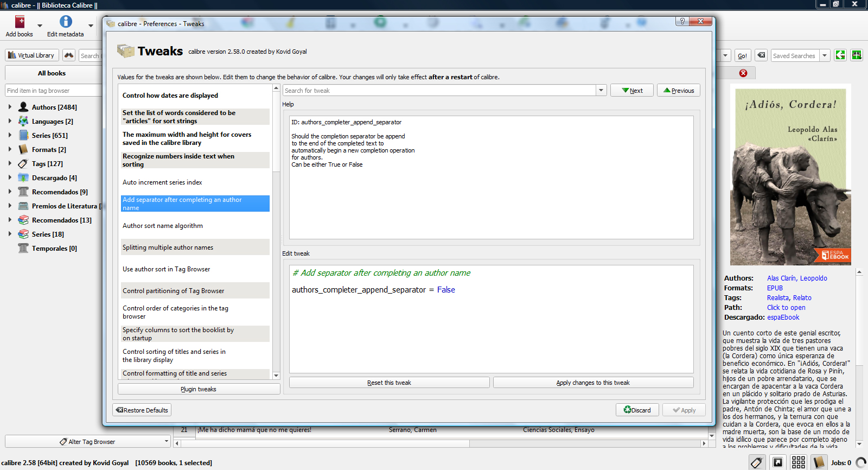Click the green save current search icon
Screen dimensions: 868x470
click(x=857, y=55)
